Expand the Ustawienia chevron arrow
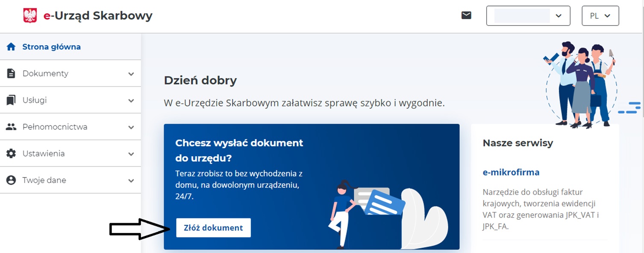 click(x=131, y=154)
